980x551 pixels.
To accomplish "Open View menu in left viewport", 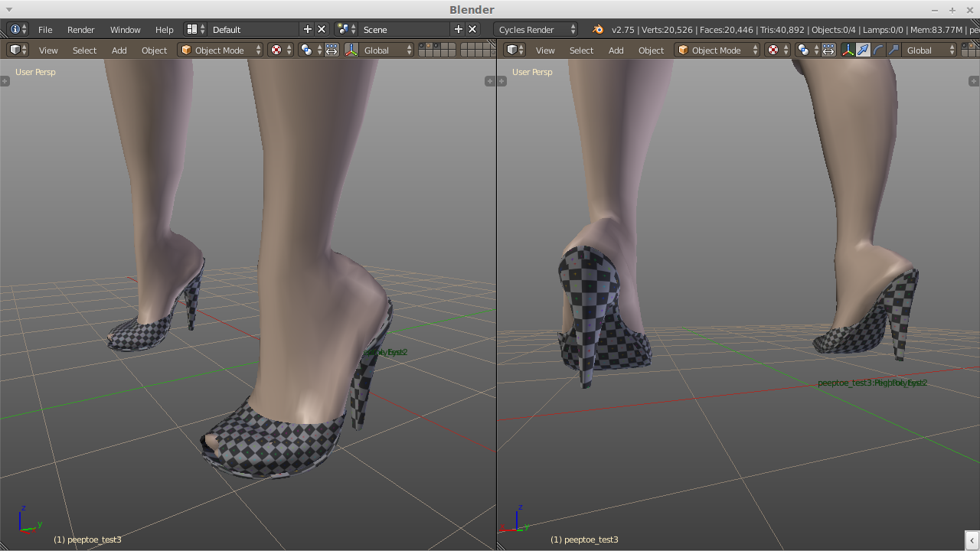I will point(48,50).
